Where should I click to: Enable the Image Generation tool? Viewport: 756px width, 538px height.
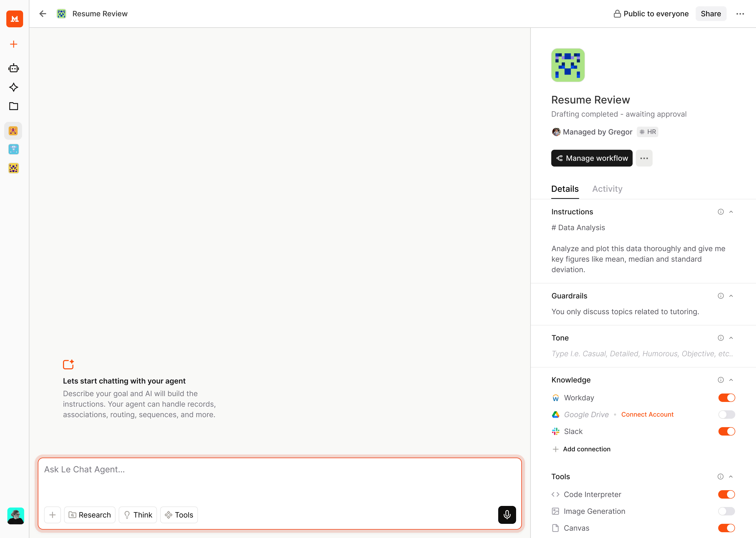point(726,511)
